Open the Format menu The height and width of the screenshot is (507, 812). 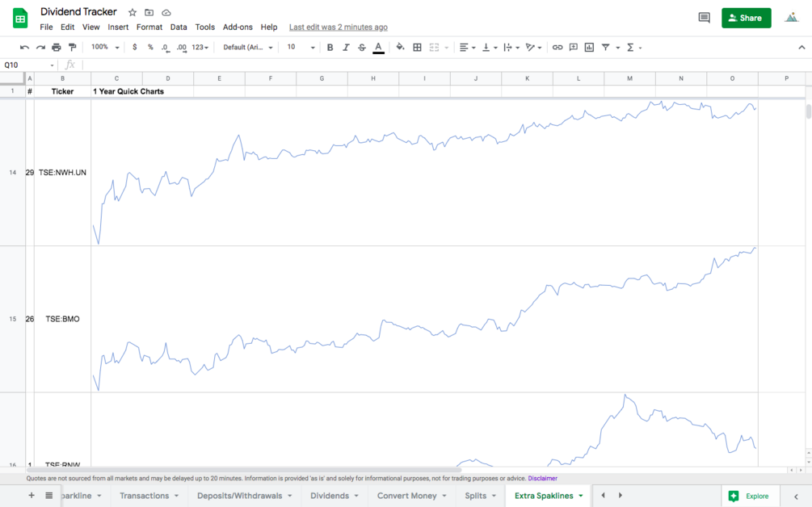149,27
